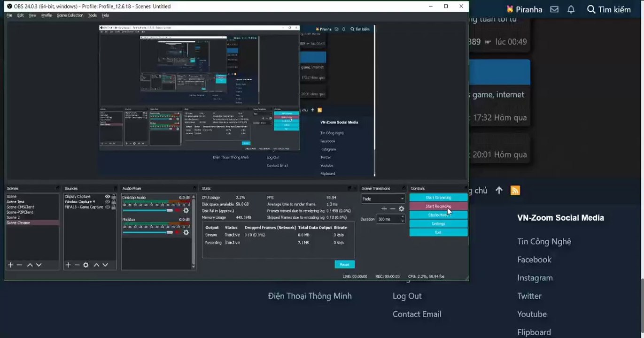644x338 pixels.
Task: Open transition properties gear icon
Action: pos(402,209)
